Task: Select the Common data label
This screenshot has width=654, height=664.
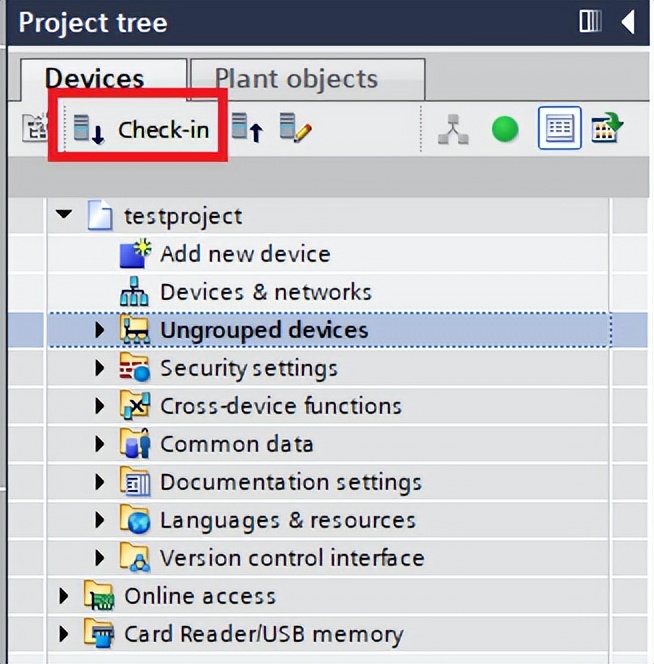Action: click(237, 444)
